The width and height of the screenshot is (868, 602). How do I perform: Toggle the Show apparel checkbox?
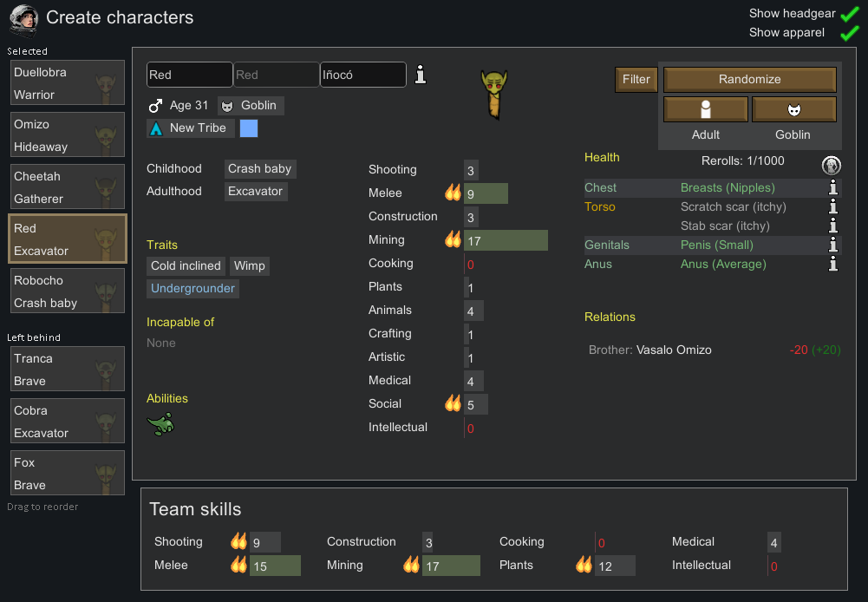click(849, 33)
